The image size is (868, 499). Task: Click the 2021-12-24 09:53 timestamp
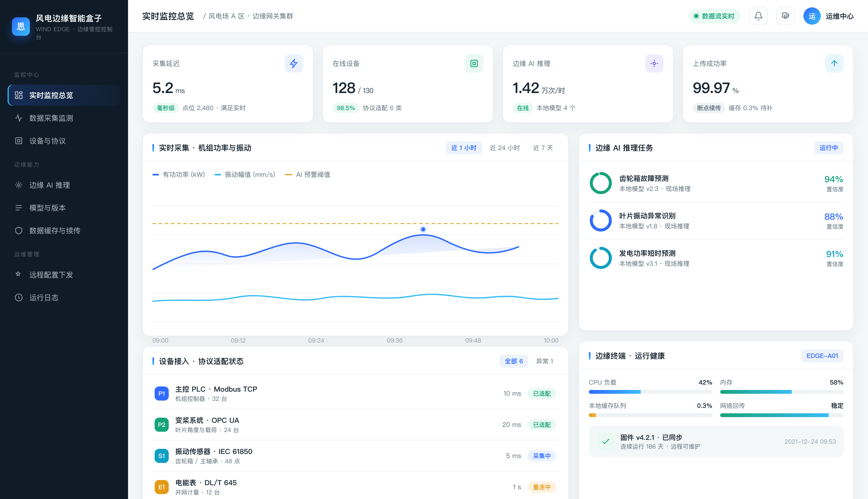point(810,442)
